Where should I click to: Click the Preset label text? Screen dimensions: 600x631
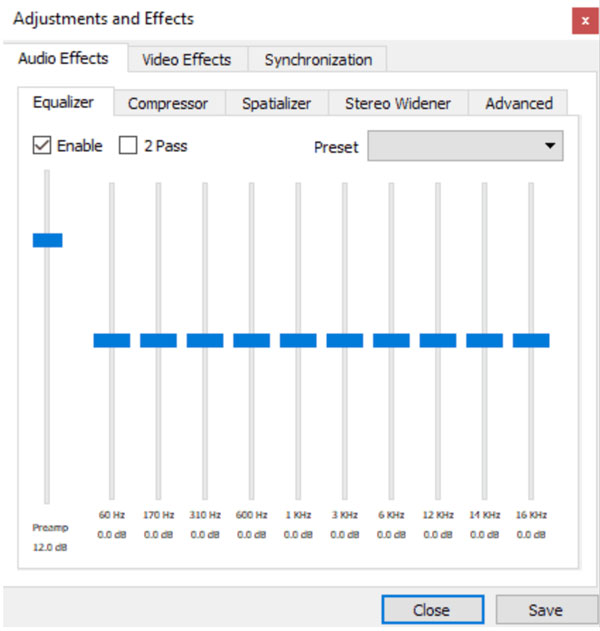pyautogui.click(x=336, y=147)
